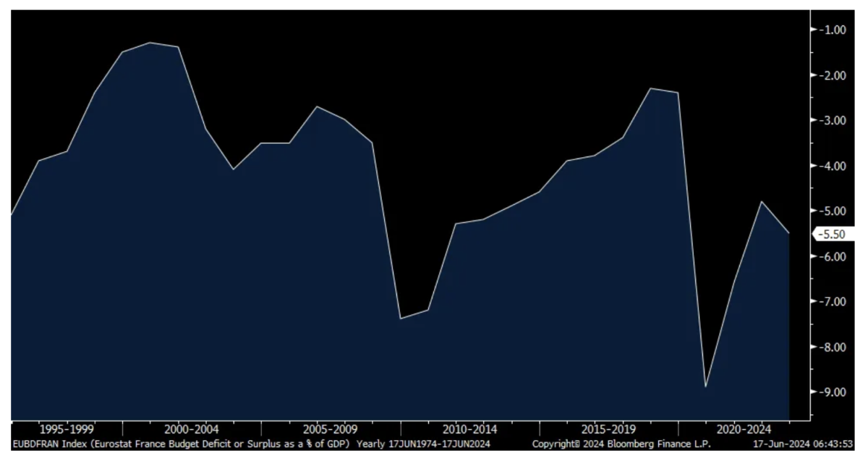The height and width of the screenshot is (464, 868).
Task: Click the lowest trough near -9.00
Action: click(705, 387)
